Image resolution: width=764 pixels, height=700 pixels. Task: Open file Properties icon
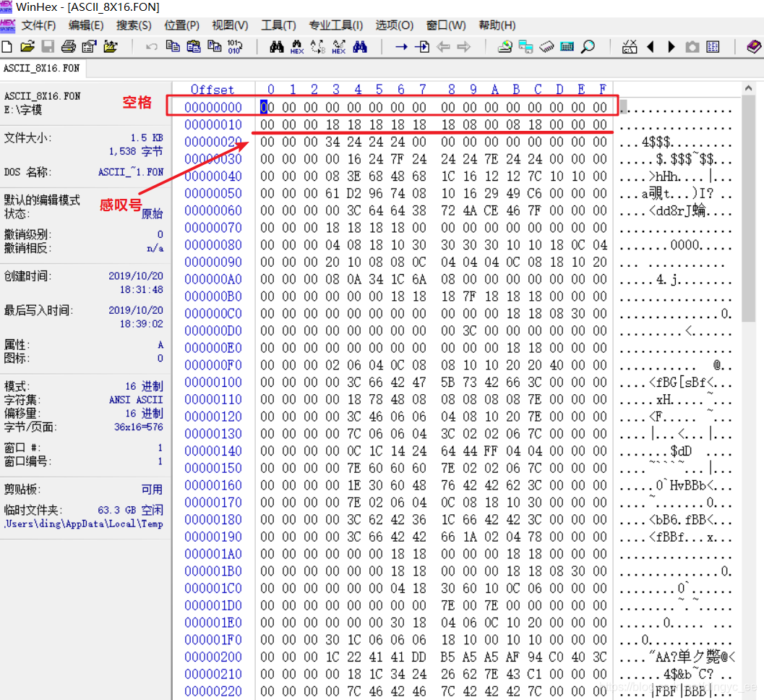coord(89,47)
